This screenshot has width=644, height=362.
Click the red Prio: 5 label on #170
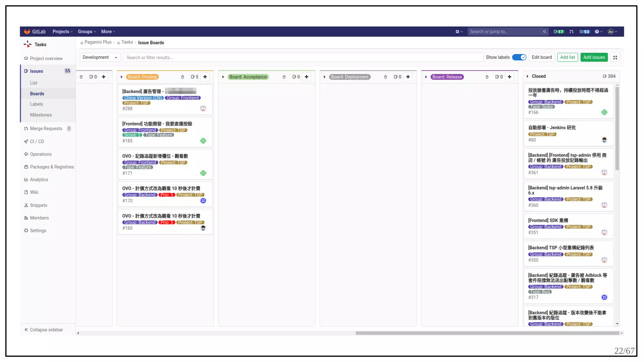[166, 195]
